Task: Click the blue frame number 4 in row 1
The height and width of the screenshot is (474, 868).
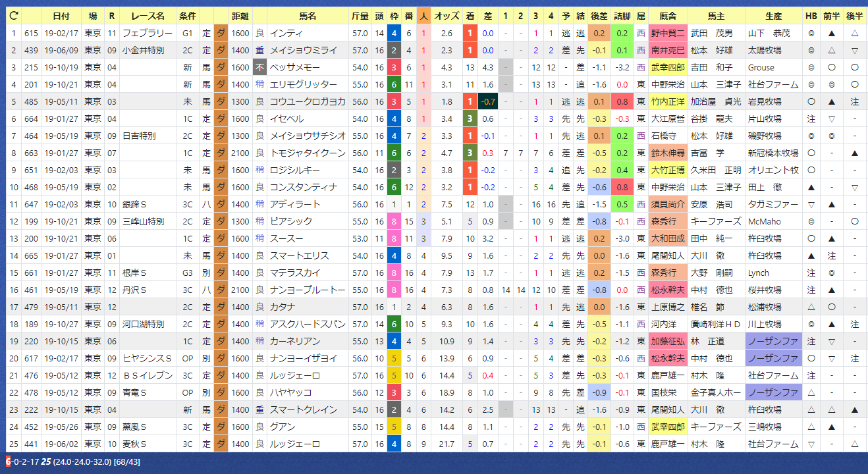Action: pos(394,33)
